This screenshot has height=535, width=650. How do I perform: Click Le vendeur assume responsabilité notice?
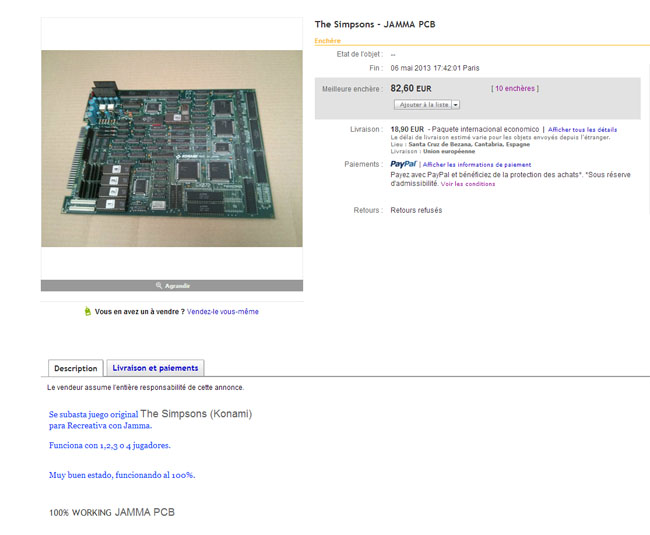coord(146,387)
